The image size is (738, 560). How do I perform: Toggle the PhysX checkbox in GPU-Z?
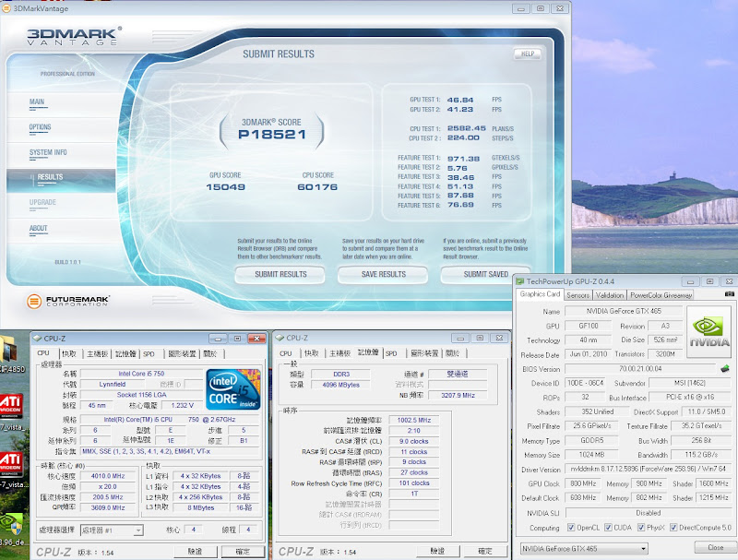(641, 528)
